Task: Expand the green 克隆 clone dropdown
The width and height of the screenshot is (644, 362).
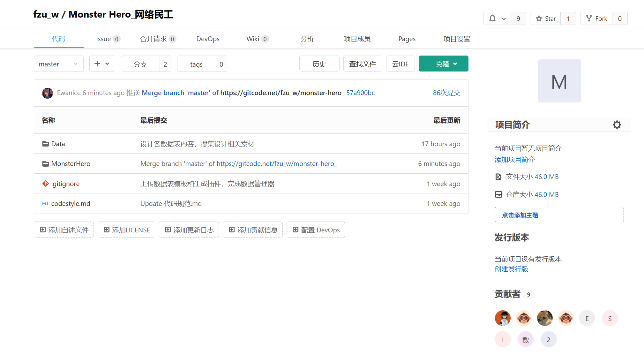Action: tap(443, 64)
